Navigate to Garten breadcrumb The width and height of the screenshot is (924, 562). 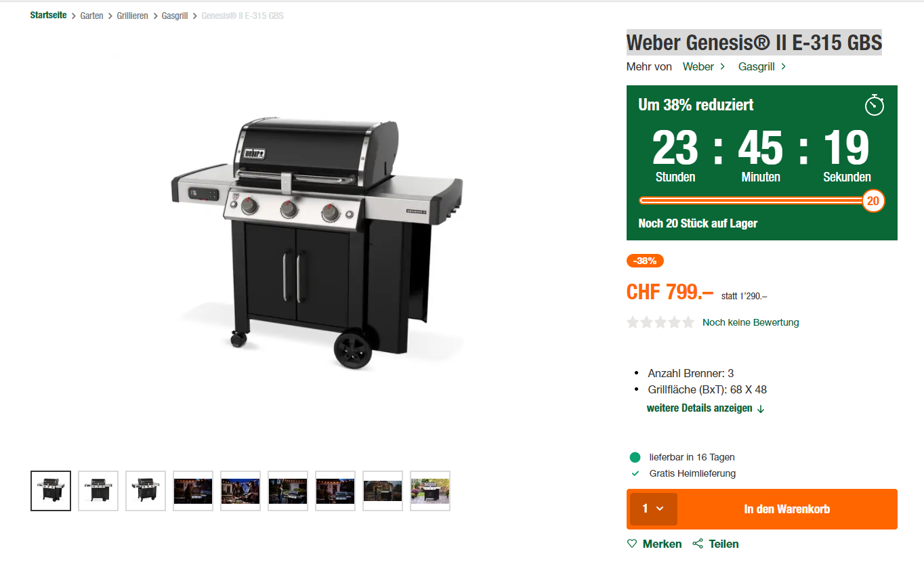pyautogui.click(x=91, y=16)
